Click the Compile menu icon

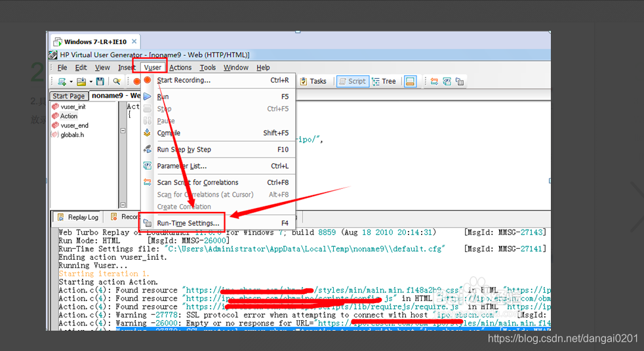(148, 133)
